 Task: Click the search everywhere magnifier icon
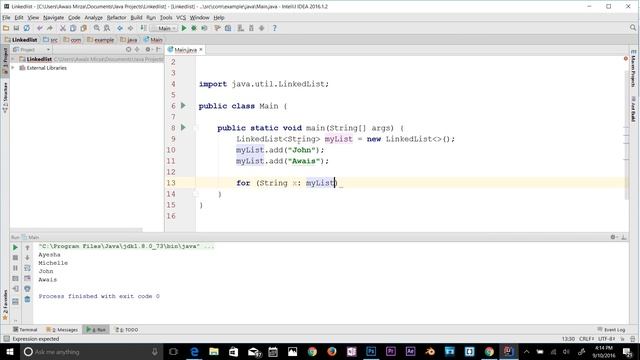click(x=633, y=28)
